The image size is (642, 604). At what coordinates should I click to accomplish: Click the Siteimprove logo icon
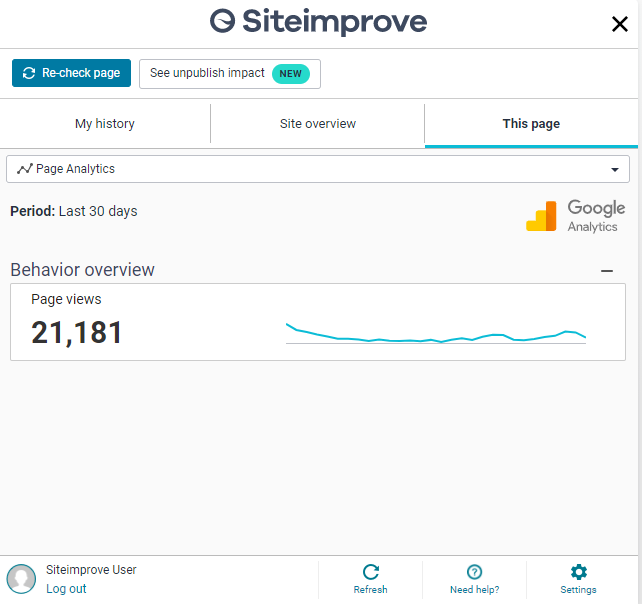pyautogui.click(x=222, y=20)
